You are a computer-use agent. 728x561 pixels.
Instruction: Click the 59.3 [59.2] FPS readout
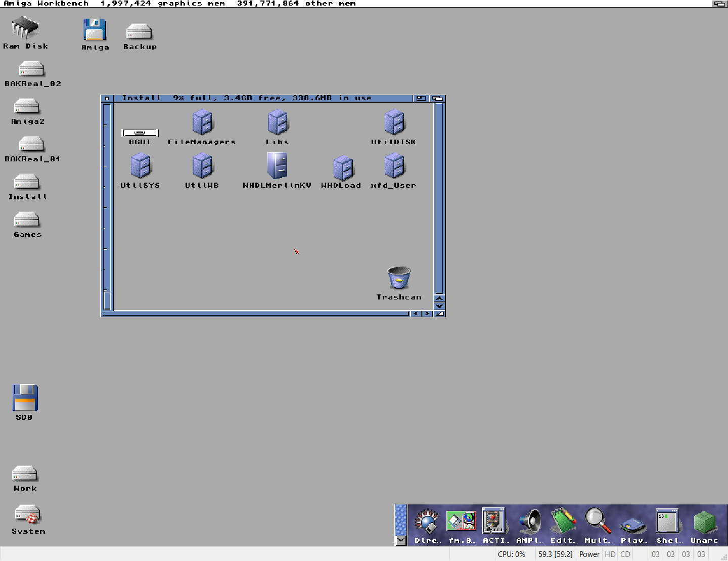[555, 554]
